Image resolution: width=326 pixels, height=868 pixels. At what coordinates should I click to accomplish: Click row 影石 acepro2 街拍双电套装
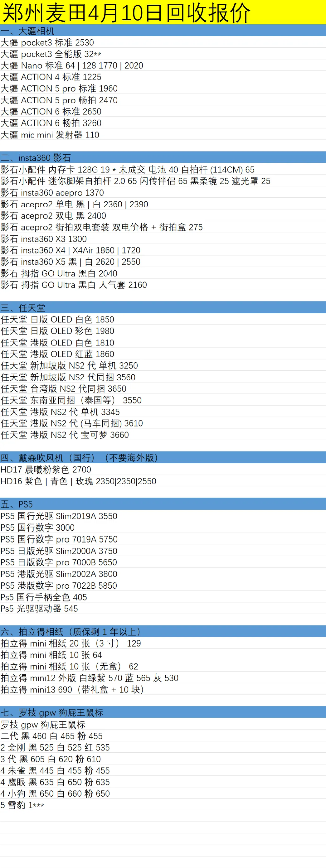[x=163, y=227]
